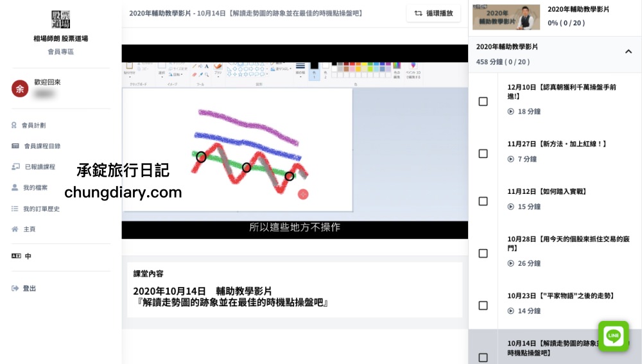
Task: Click the 股票道場 logo
Action: pyautogui.click(x=60, y=19)
